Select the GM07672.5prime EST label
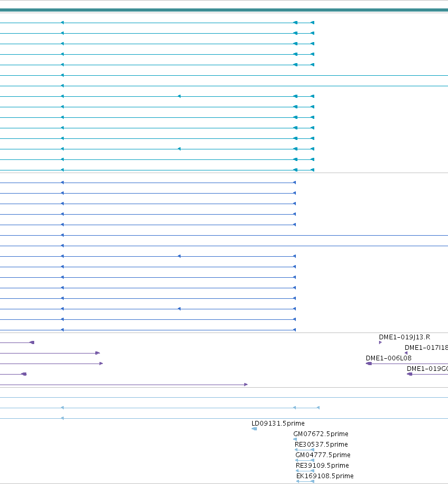Screen dimensions: 448x484 pyautogui.click(x=321, y=433)
